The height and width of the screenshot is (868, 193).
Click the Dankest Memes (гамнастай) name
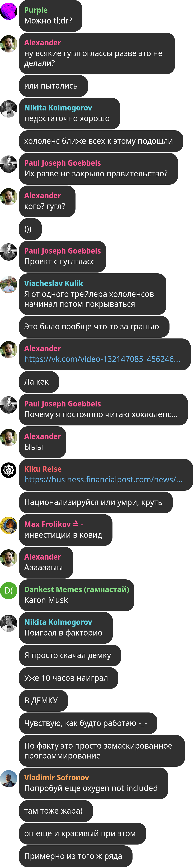[77, 589]
